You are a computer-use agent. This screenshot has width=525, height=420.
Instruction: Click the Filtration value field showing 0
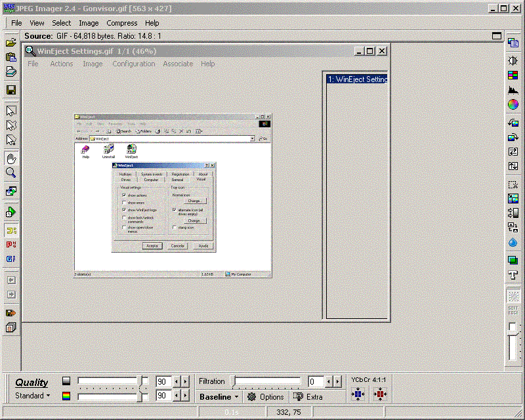pyautogui.click(x=316, y=381)
